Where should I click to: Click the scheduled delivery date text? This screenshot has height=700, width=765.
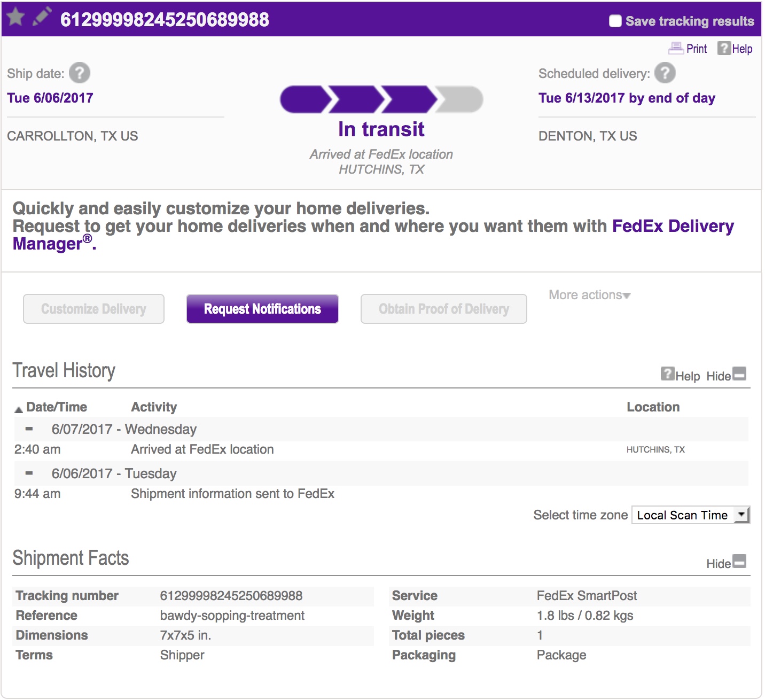(x=627, y=98)
